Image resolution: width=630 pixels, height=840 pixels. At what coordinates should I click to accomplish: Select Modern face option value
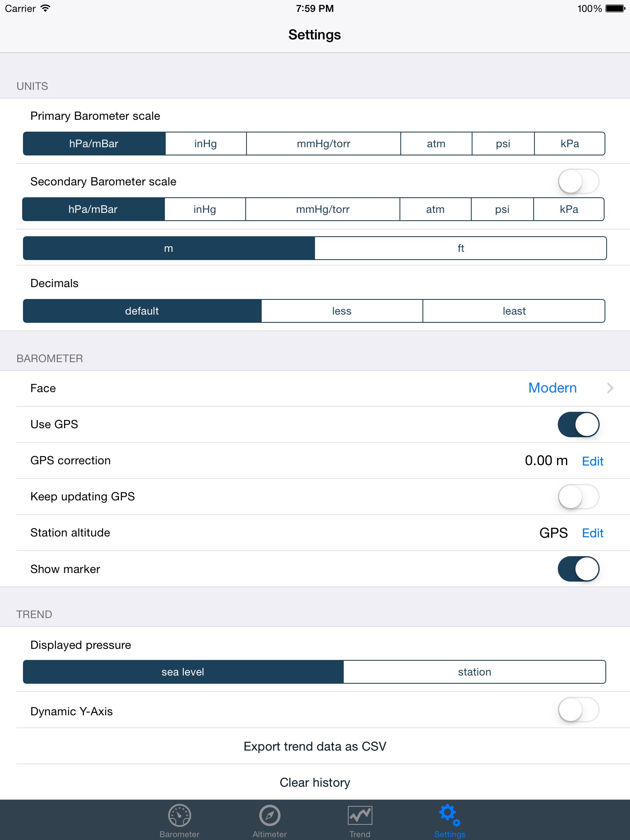pyautogui.click(x=552, y=388)
